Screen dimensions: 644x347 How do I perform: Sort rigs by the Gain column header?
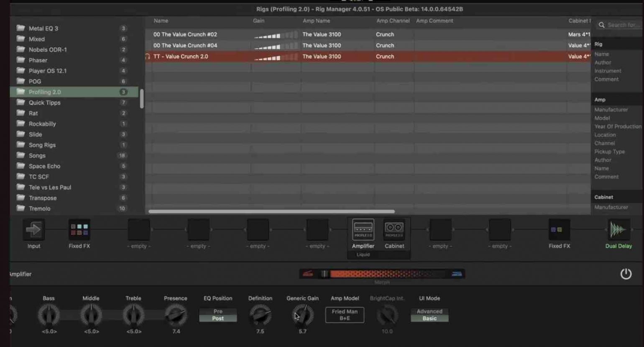coord(258,21)
